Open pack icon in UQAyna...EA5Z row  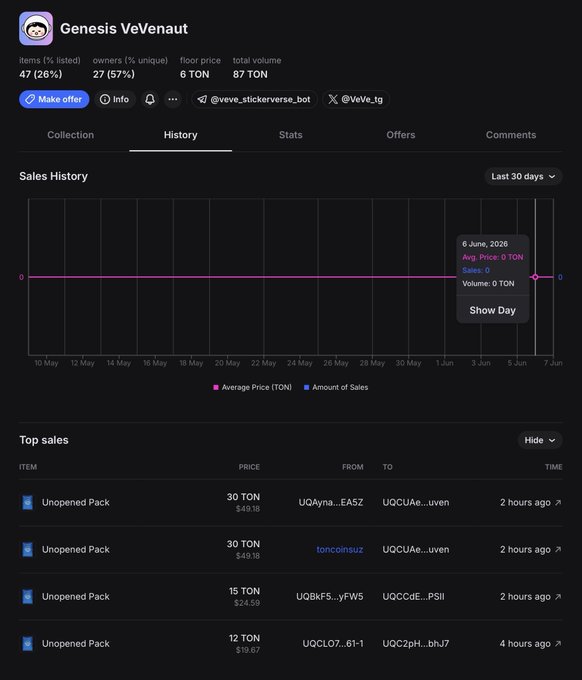tap(27, 503)
